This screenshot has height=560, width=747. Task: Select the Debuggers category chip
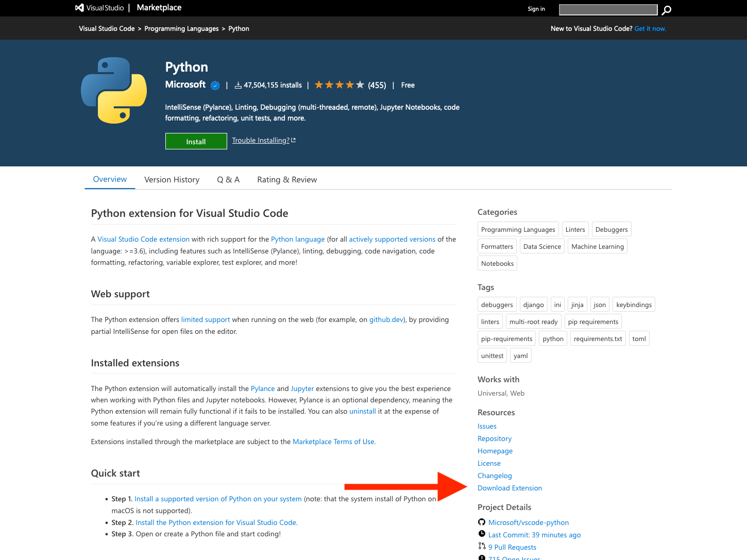612,229
